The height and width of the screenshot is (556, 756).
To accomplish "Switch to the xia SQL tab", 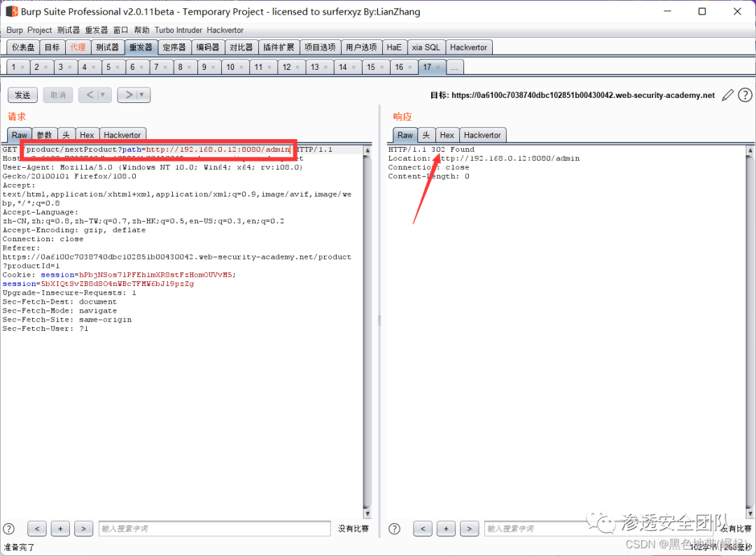I will [426, 48].
